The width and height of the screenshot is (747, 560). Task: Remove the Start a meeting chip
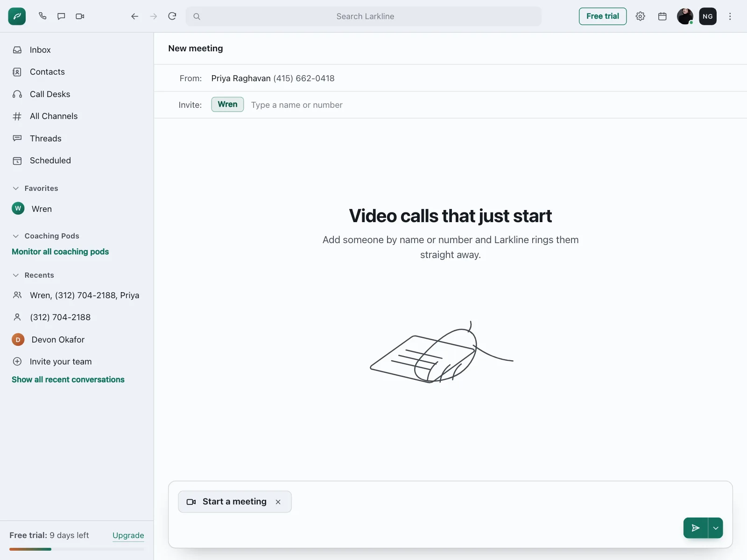278,502
